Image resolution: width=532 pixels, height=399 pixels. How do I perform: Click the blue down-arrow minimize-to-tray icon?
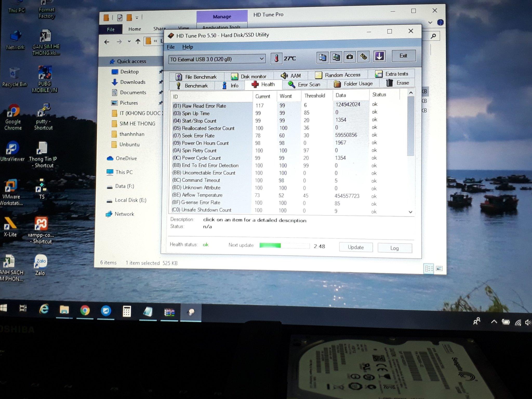pyautogui.click(x=379, y=56)
